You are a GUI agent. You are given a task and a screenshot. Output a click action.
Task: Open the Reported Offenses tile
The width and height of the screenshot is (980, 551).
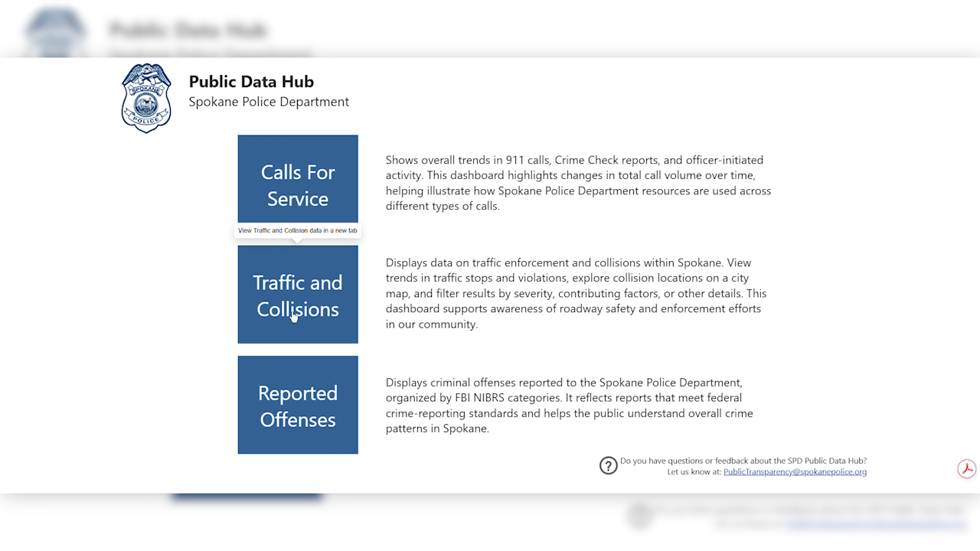click(298, 405)
